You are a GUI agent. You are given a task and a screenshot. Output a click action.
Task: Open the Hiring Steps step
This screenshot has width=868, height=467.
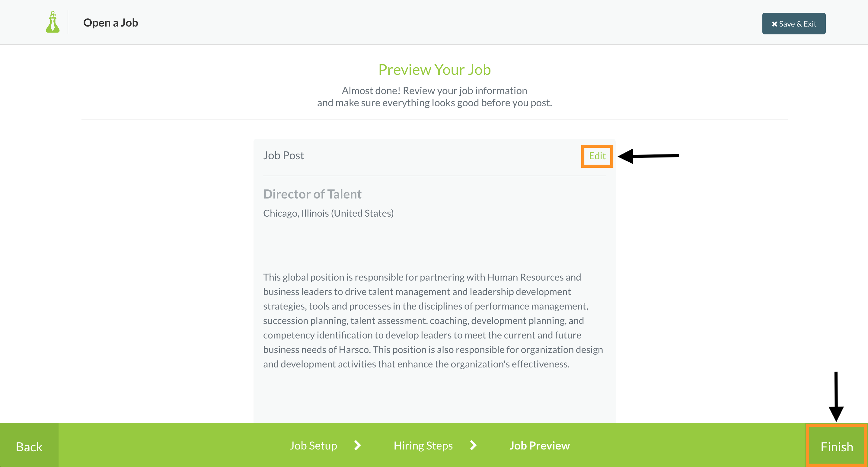click(x=423, y=446)
